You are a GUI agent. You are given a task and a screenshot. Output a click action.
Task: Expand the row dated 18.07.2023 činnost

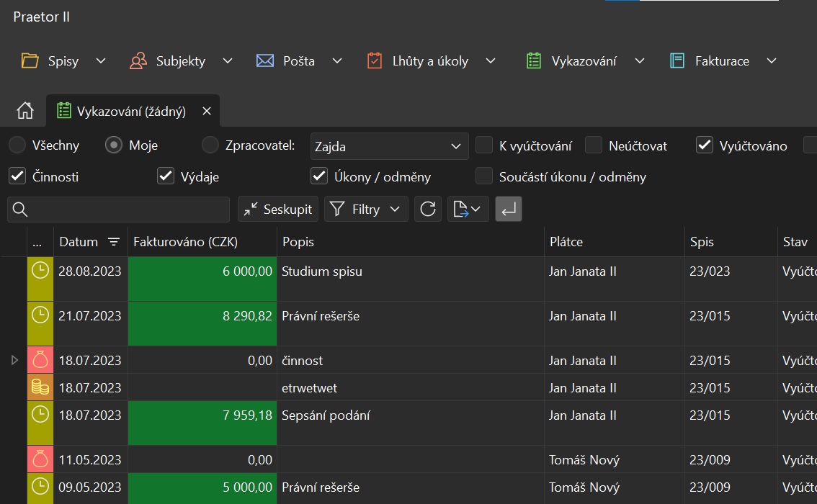tap(14, 360)
